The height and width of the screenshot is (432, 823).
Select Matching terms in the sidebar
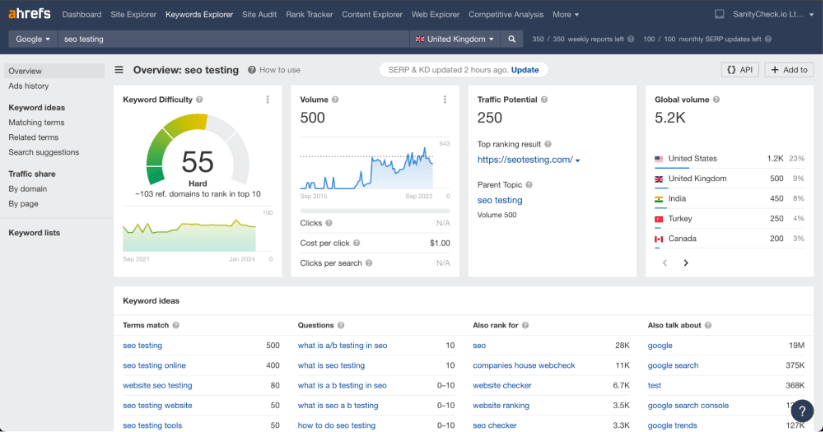pyautogui.click(x=36, y=122)
